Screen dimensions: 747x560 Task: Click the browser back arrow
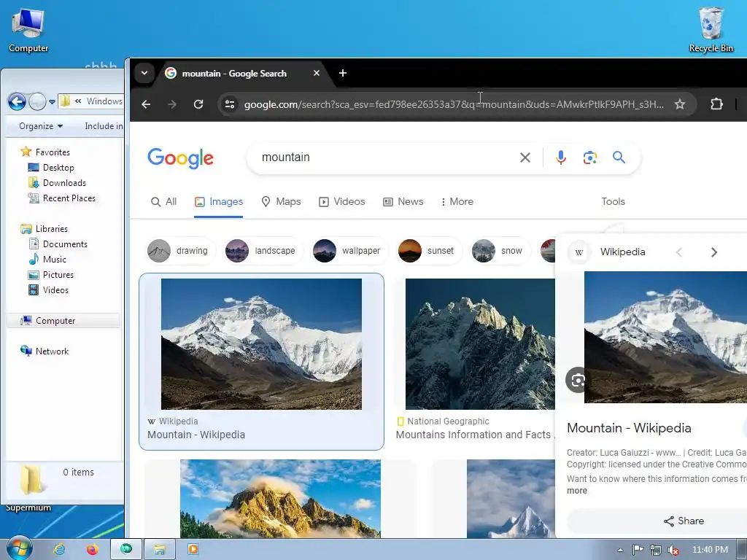point(146,104)
